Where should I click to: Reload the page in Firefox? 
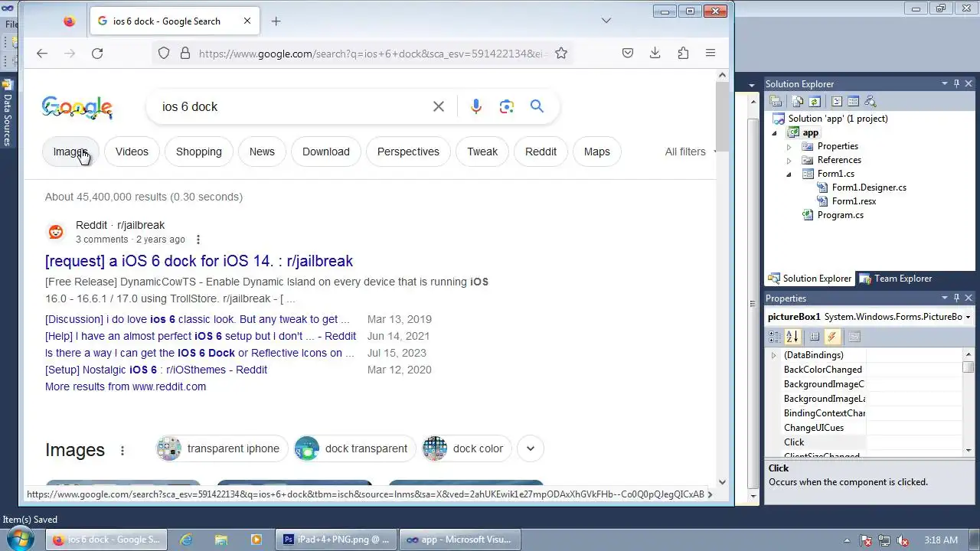97,54
